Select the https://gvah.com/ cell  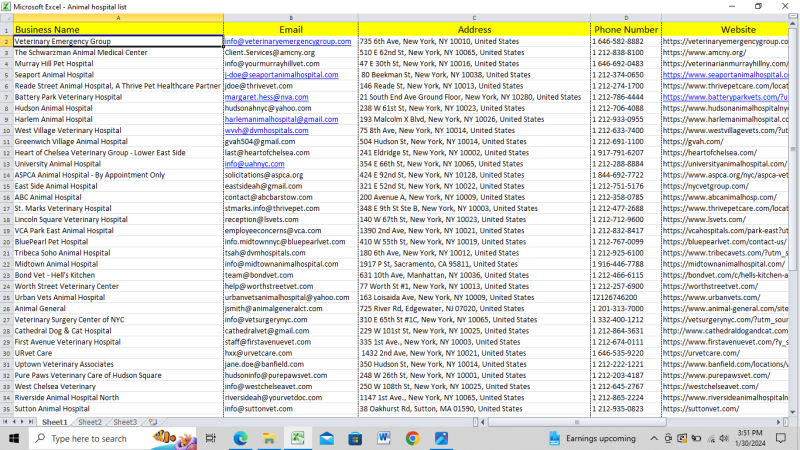click(x=726, y=142)
